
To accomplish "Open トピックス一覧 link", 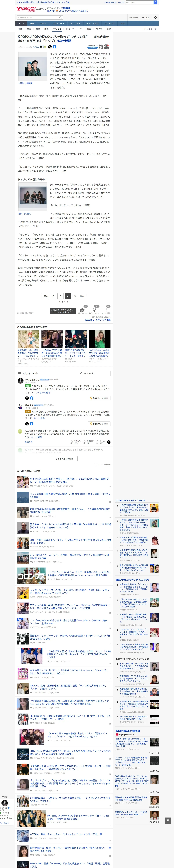I will [x=150, y=29].
